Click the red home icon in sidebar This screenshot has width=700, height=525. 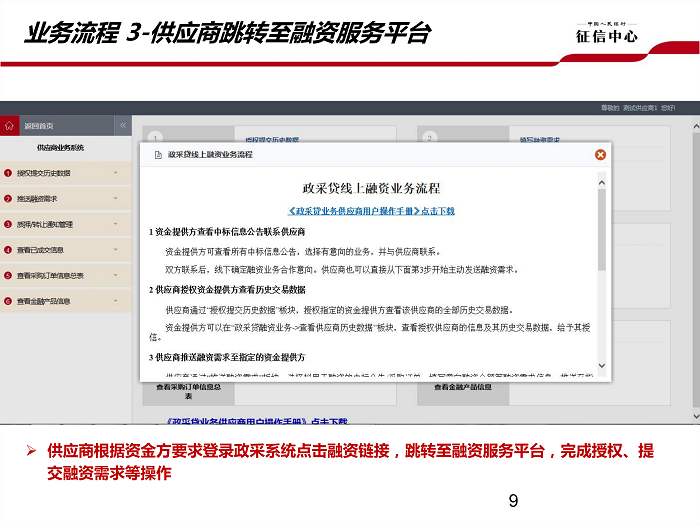pos(9,126)
